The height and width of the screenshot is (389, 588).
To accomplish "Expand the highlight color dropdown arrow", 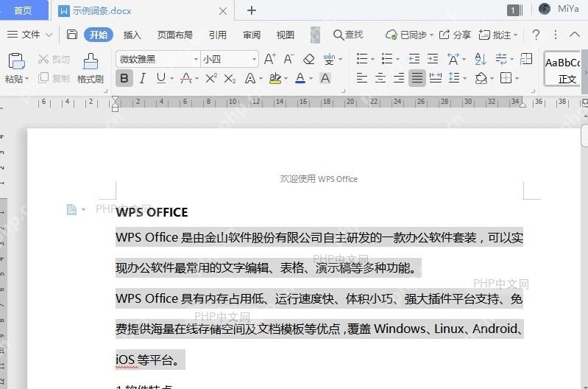I will tap(286, 79).
